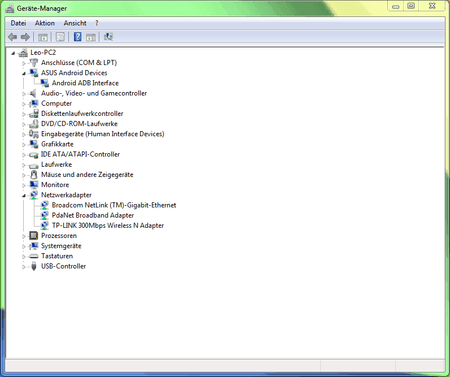This screenshot has height=377, width=450.
Task: Select the Laufwerke label
Action: pos(56,164)
